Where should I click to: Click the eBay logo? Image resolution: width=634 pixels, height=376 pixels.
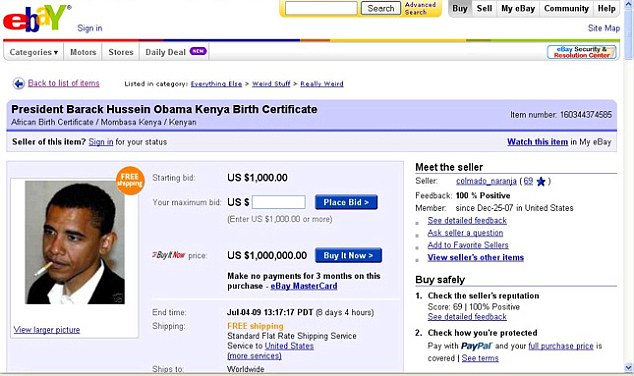click(x=36, y=18)
